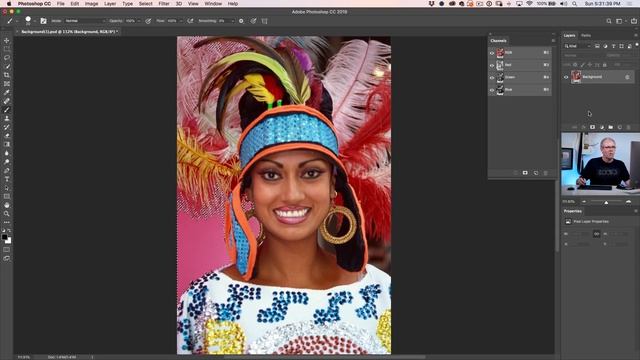Switch to the Paths tab
Viewport: 640px width, 360px height.
[586, 36]
